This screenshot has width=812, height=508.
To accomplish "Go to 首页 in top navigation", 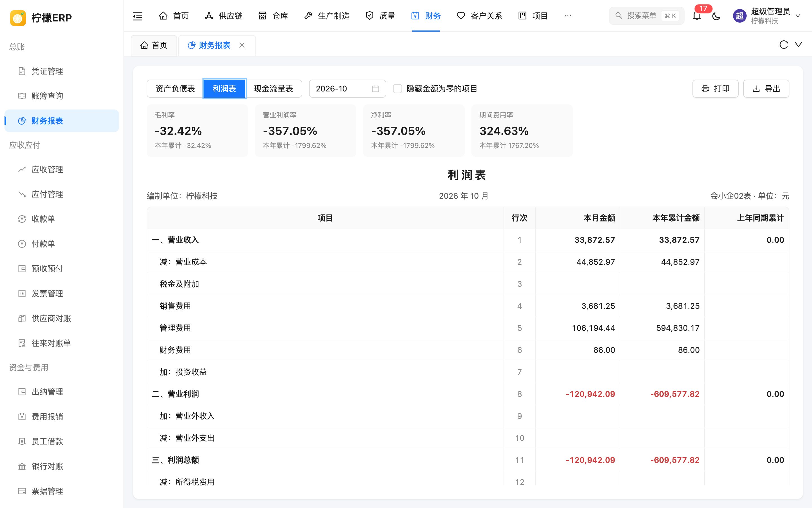I will point(173,16).
